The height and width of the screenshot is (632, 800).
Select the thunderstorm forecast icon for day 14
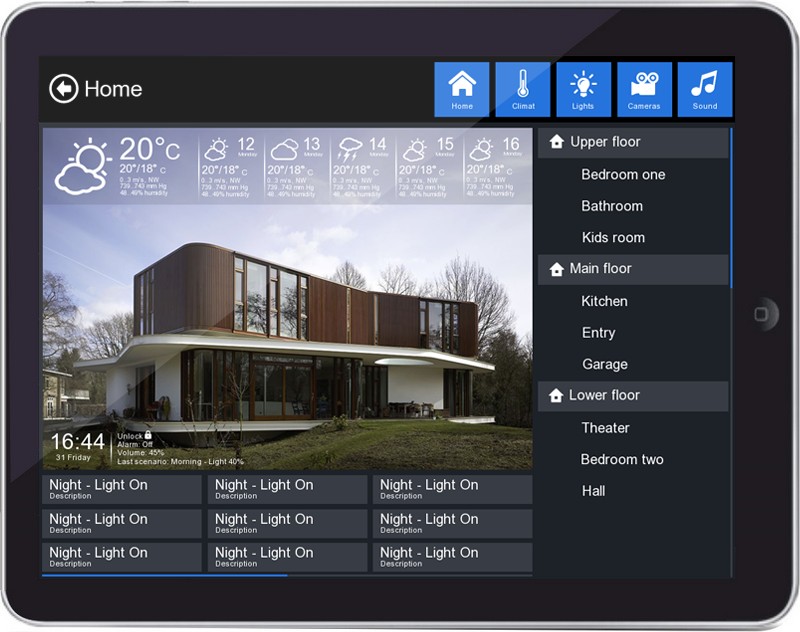[x=350, y=150]
